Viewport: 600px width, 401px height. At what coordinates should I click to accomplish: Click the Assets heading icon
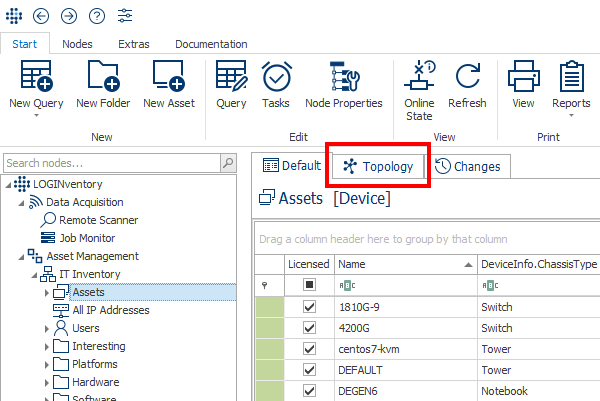click(267, 198)
